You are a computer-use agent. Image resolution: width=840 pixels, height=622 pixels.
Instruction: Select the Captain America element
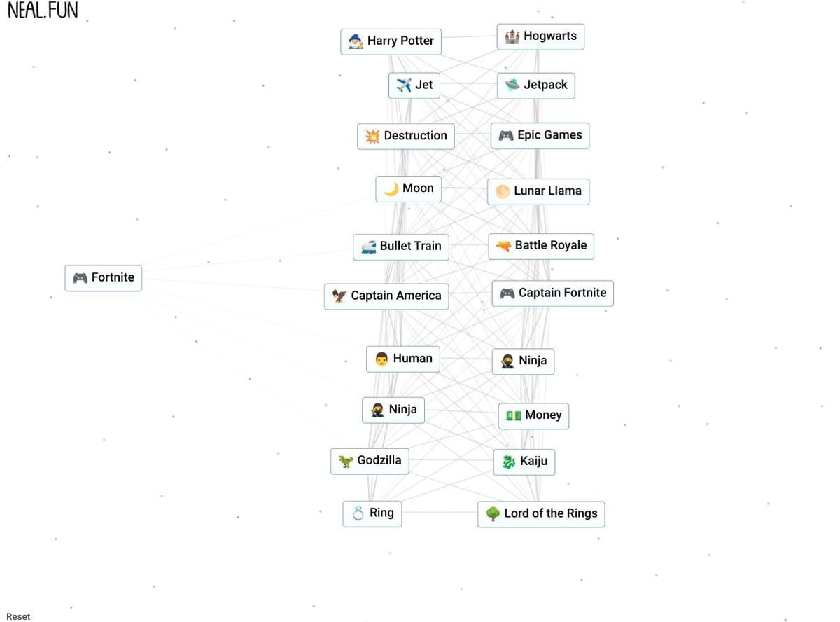[386, 296]
